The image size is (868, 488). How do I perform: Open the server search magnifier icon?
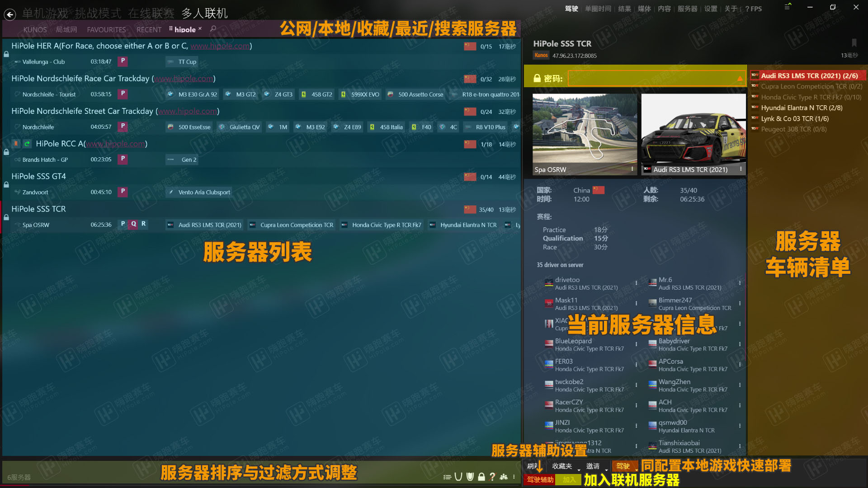coord(213,29)
